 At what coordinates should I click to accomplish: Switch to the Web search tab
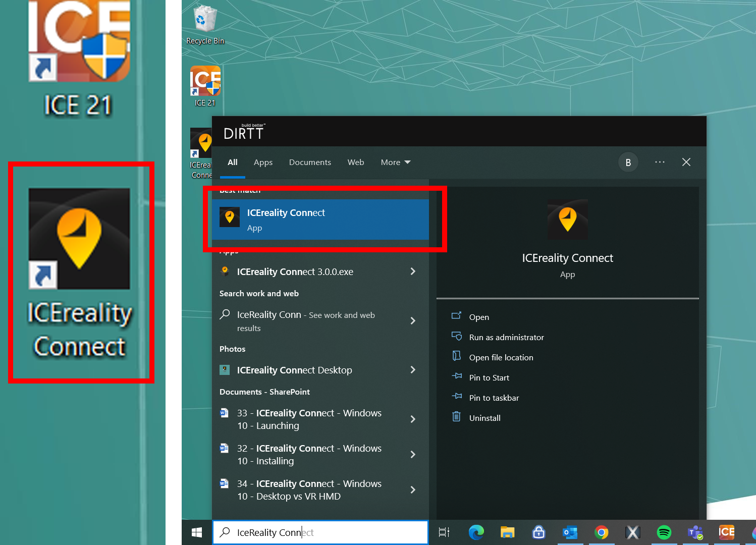[356, 162]
